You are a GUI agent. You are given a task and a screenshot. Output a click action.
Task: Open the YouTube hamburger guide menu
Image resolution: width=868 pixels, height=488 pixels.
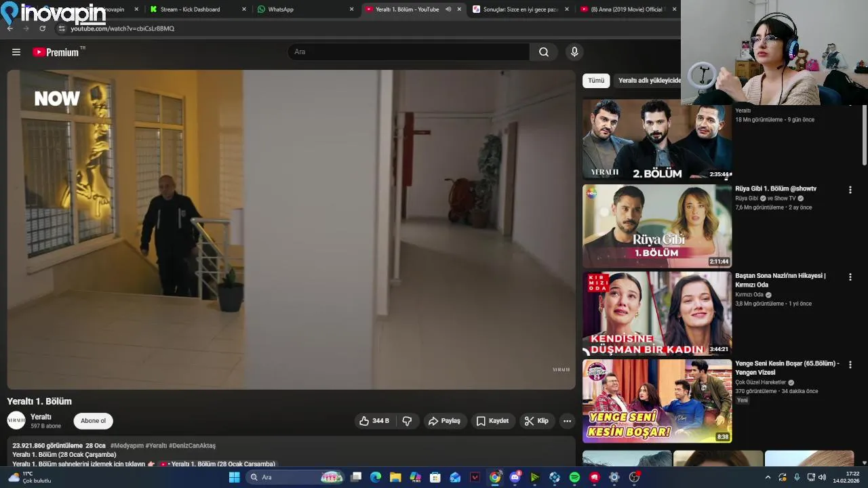click(16, 52)
